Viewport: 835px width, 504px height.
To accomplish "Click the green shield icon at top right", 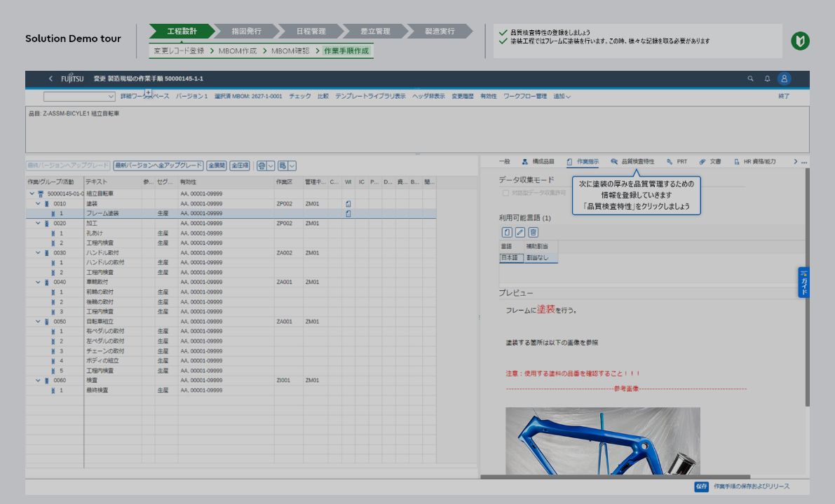I will point(800,41).
